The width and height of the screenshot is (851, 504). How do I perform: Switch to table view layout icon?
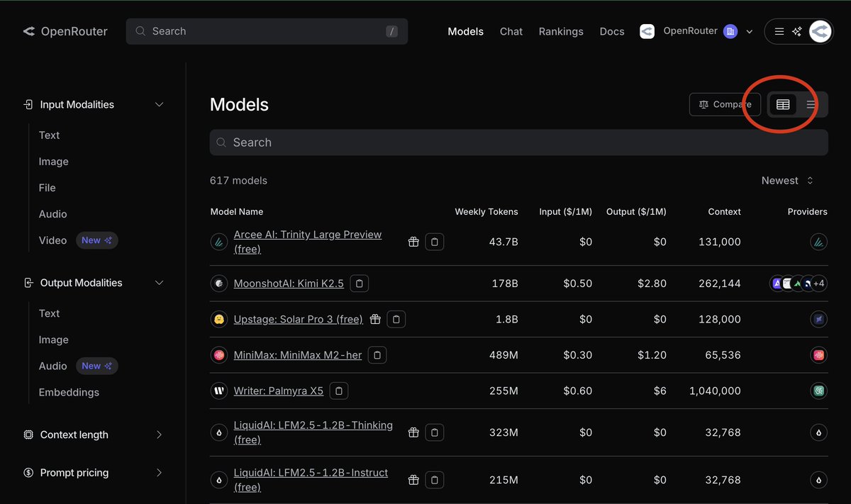(783, 104)
